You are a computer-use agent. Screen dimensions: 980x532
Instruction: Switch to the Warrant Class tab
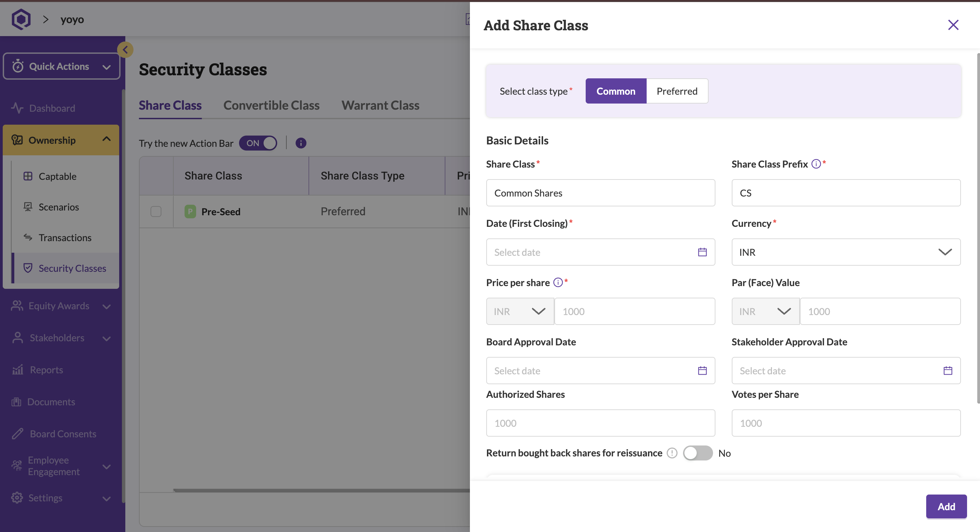[x=380, y=105]
